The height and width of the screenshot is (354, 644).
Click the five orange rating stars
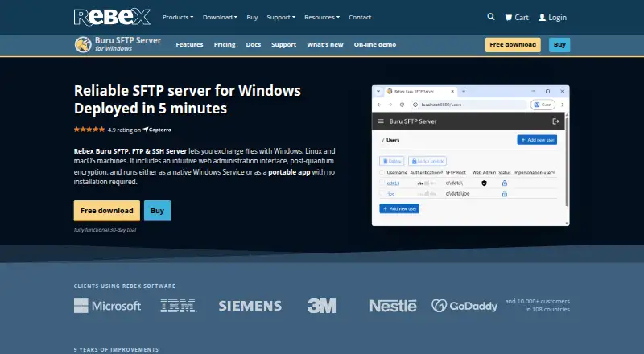coord(89,130)
